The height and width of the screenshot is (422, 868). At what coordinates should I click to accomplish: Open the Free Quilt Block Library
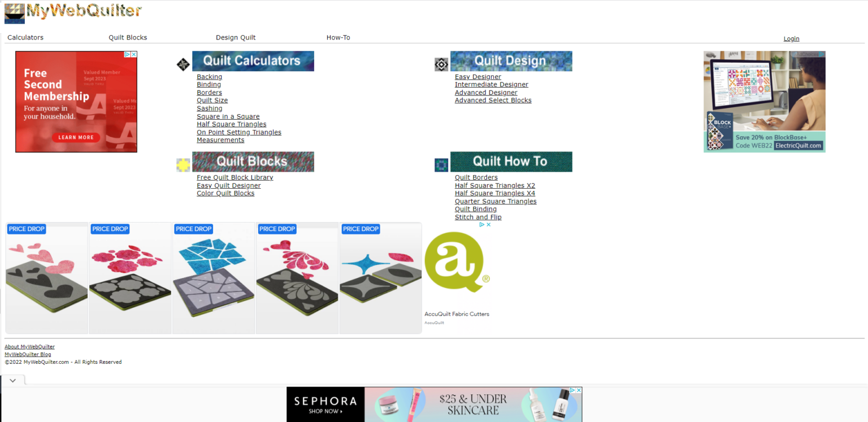point(235,177)
